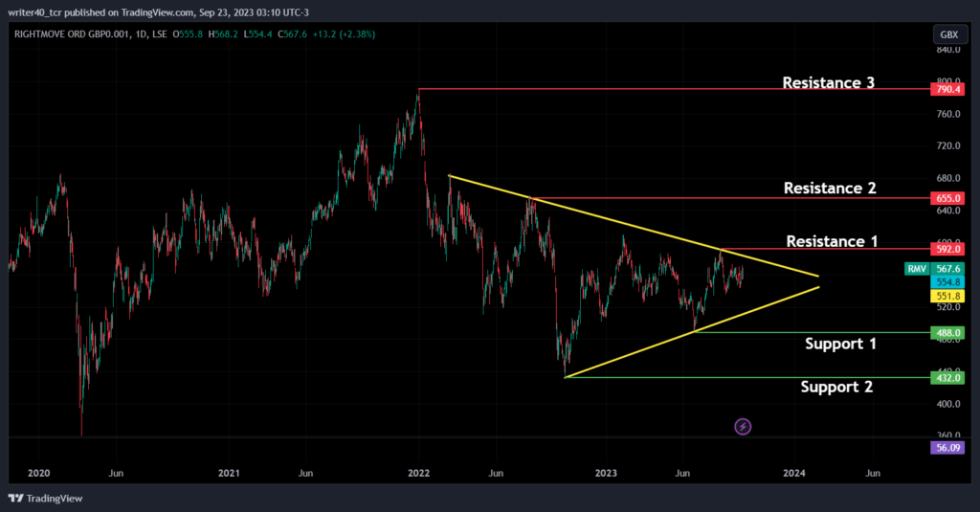Click the purple 56.09 indicator value
This screenshot has height=512, width=980.
coord(947,448)
